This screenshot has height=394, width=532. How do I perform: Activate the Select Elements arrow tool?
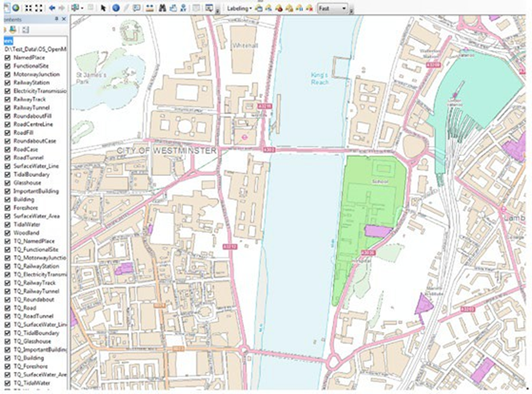[103, 8]
